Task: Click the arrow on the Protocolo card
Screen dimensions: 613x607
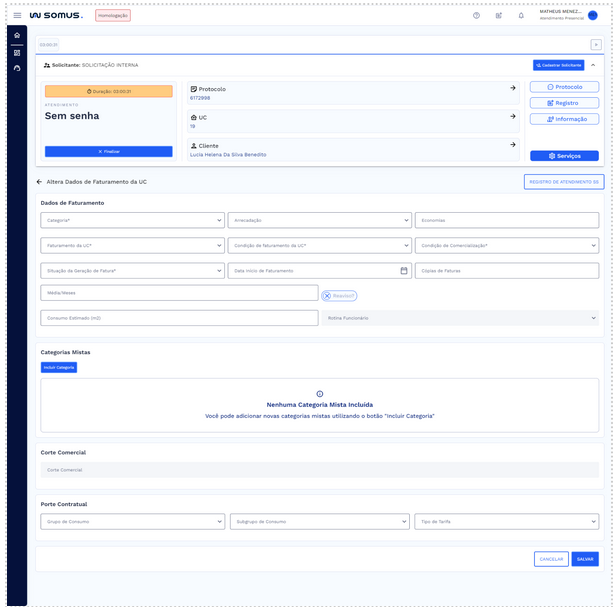Action: (512, 89)
